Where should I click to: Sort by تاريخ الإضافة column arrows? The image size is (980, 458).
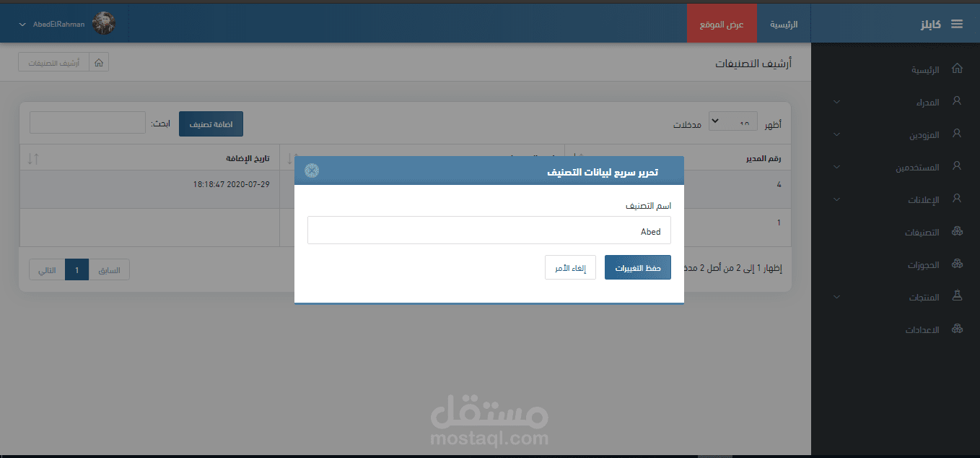tap(32, 157)
